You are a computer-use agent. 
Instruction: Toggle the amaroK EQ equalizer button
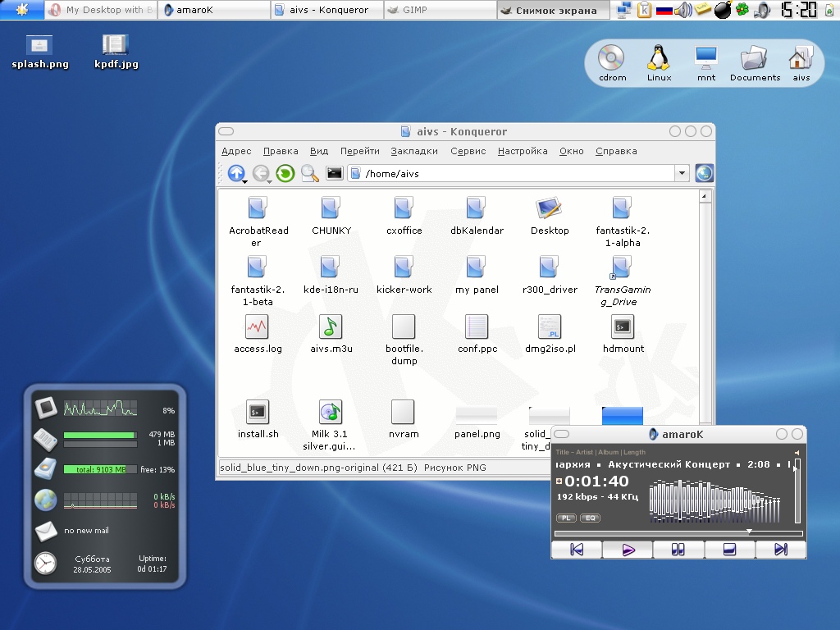[591, 518]
